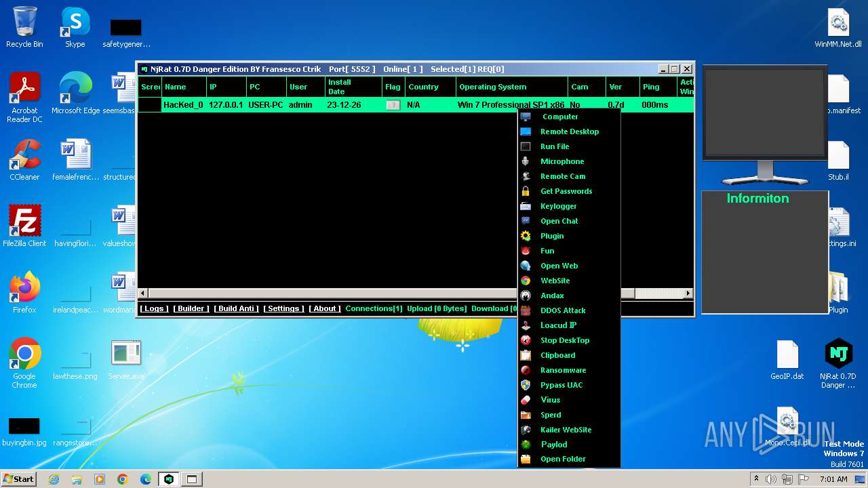The height and width of the screenshot is (488, 868).
Task: Select the Andax menu entry
Action: pyautogui.click(x=569, y=296)
